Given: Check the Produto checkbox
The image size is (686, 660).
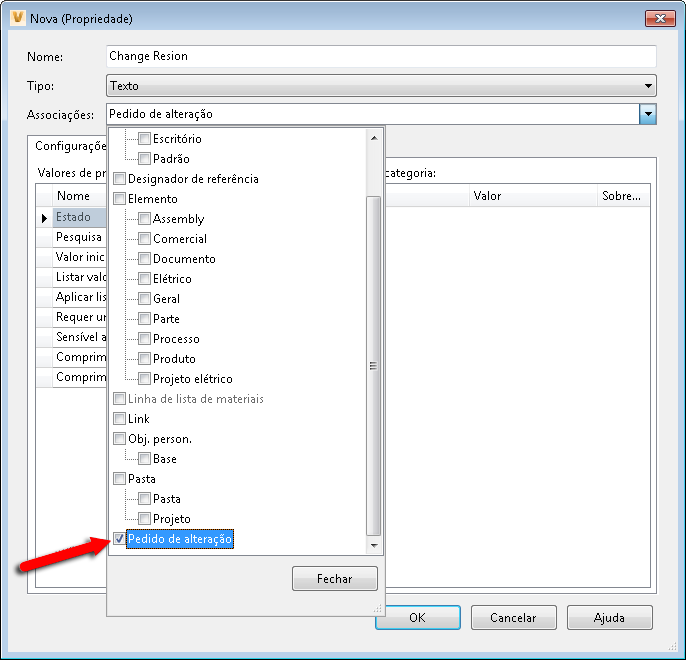Looking at the screenshot, I should pos(144,359).
